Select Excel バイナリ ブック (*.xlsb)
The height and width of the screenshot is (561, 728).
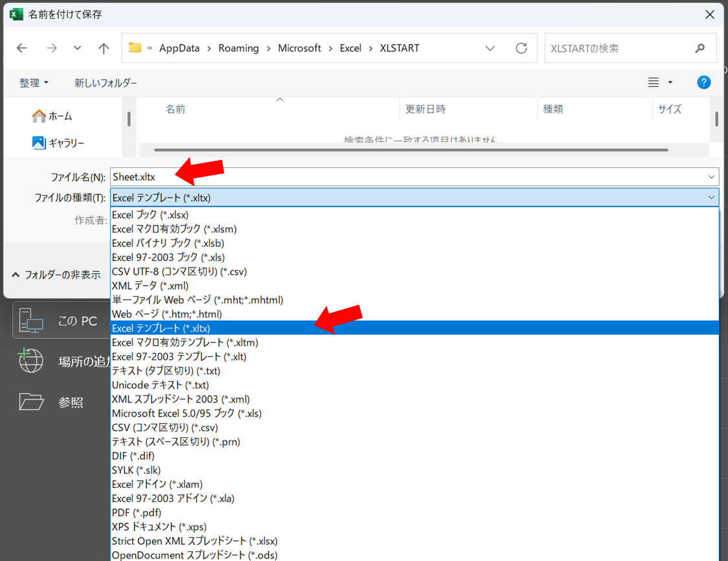414,243
